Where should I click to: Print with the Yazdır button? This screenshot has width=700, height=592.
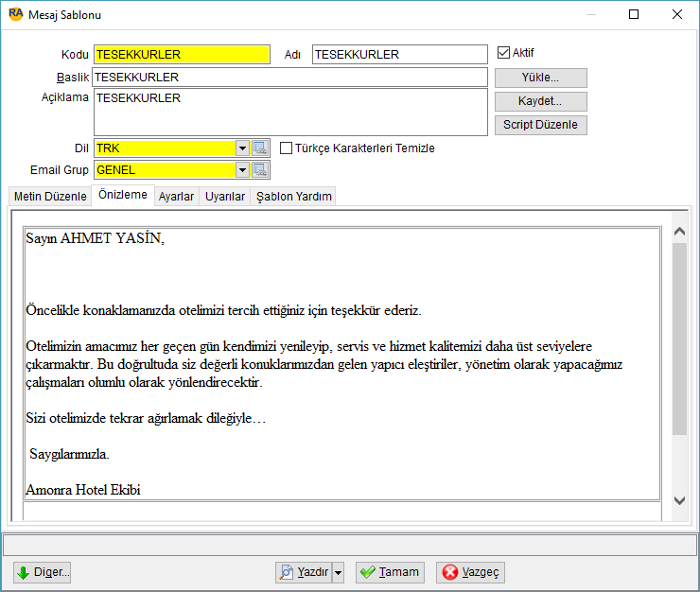304,572
